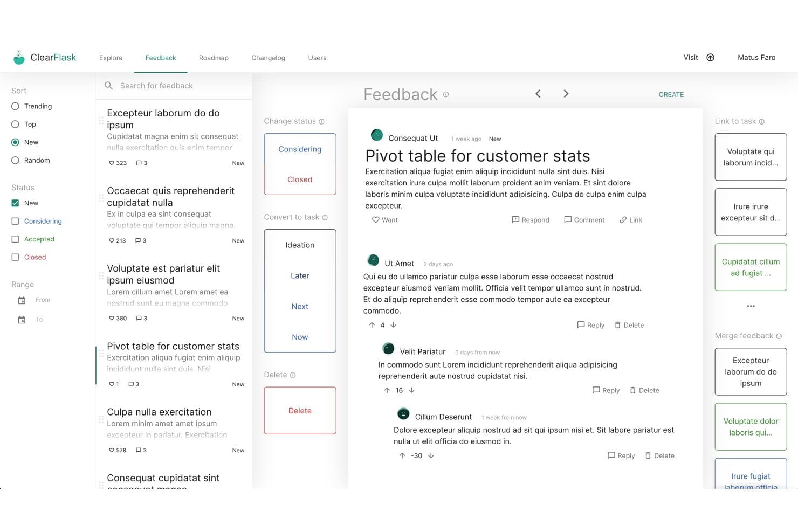Click the red Delete post button
The image size is (798, 532).
tap(300, 411)
